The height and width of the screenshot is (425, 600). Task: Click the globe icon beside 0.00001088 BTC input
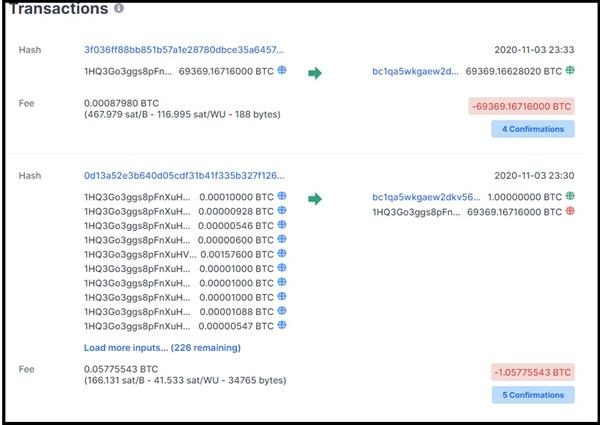282,311
